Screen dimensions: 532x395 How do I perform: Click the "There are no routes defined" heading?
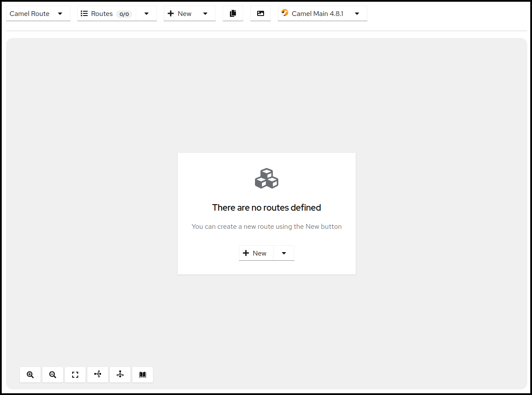coord(267,208)
